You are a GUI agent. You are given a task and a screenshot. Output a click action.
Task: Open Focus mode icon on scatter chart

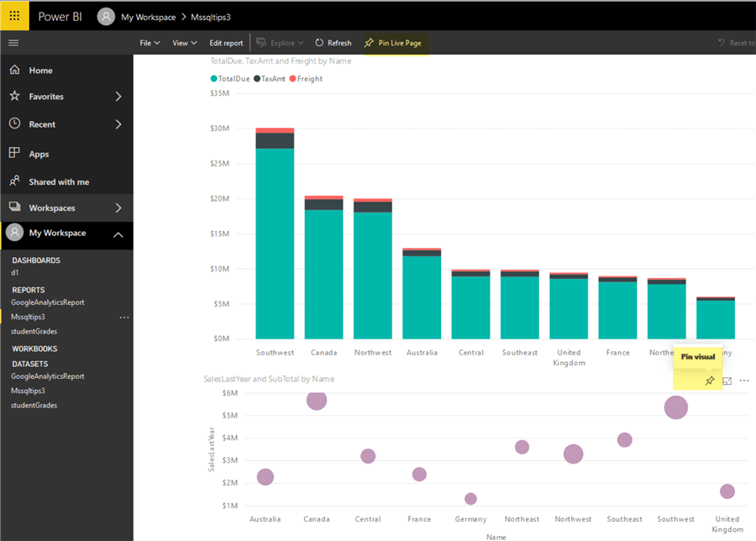coord(727,381)
